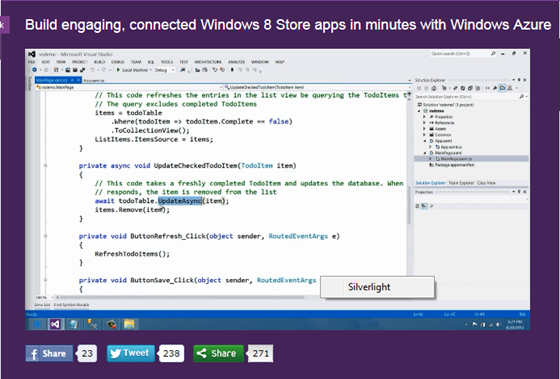Share the video on Facebook

click(x=49, y=353)
